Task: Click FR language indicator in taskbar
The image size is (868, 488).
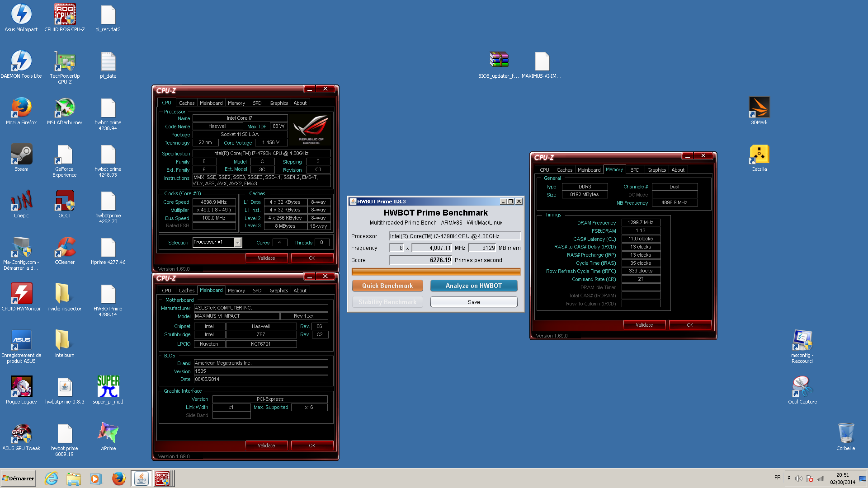Action: pos(777,478)
